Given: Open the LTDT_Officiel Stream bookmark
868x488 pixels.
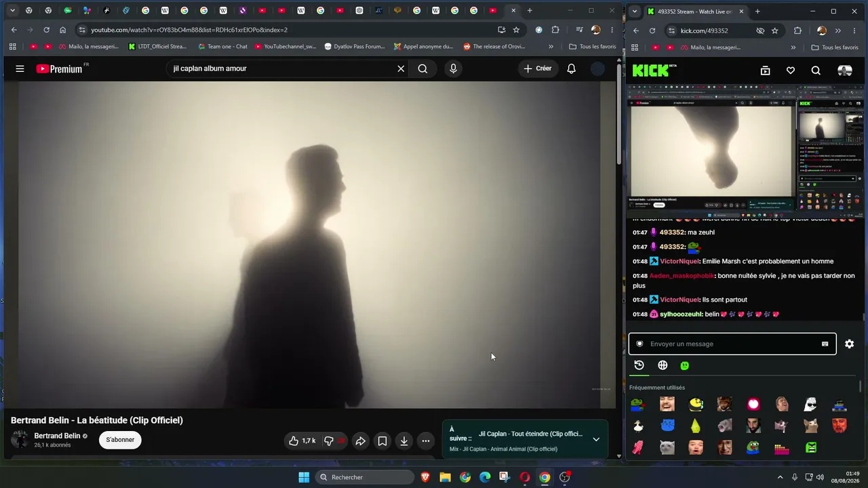Looking at the screenshot, I should [x=157, y=47].
